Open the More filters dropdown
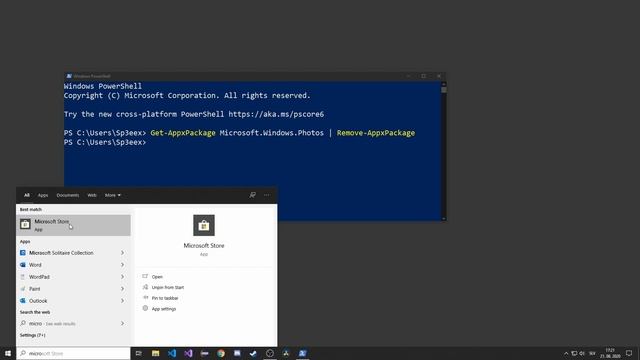 [x=113, y=195]
